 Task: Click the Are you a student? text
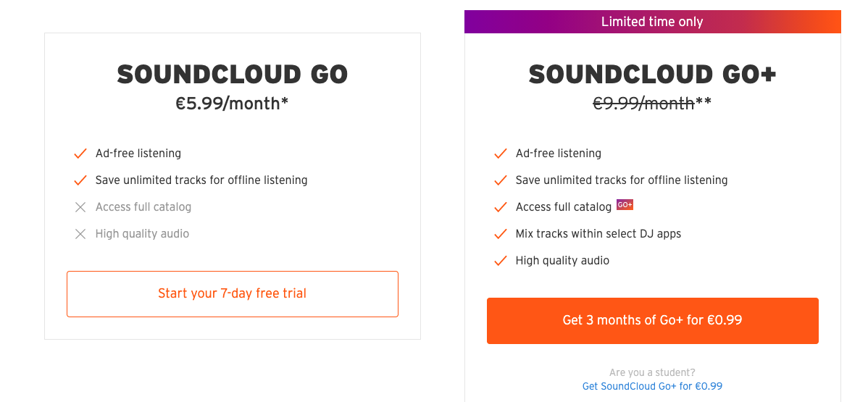(652, 372)
